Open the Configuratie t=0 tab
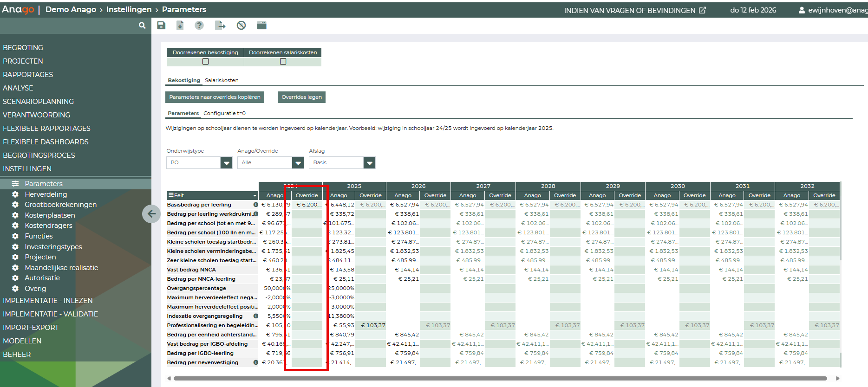868x387 pixels. point(224,113)
